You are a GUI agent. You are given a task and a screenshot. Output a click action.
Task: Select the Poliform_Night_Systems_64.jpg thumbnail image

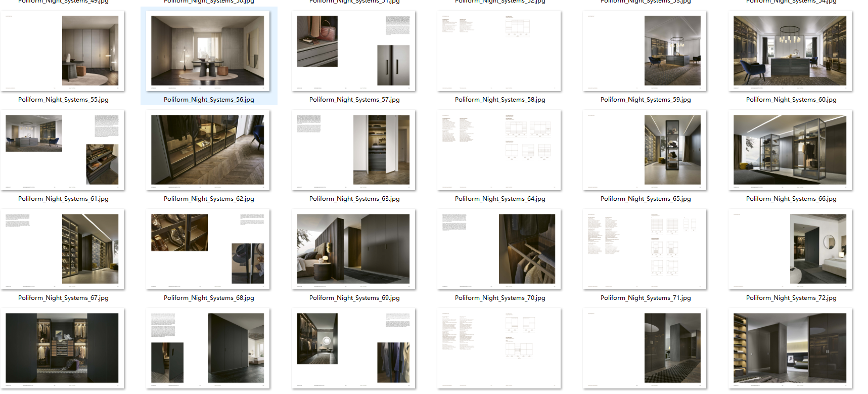click(x=499, y=150)
